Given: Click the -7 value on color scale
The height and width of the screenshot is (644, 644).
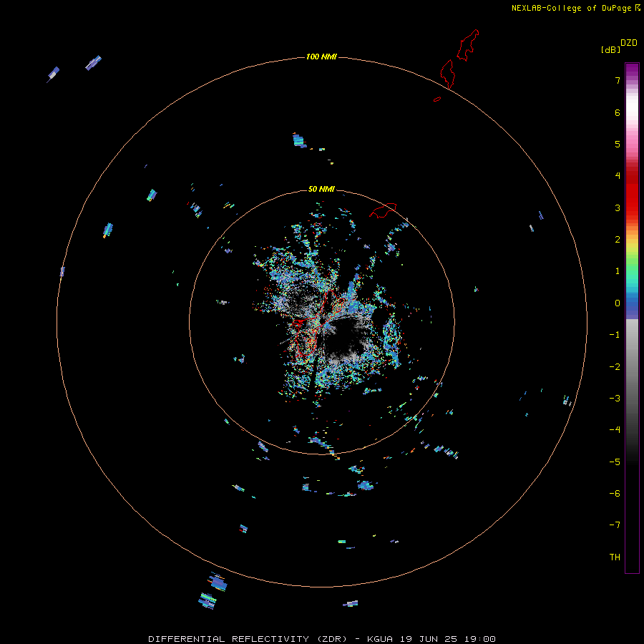Looking at the screenshot, I should coord(615,525).
